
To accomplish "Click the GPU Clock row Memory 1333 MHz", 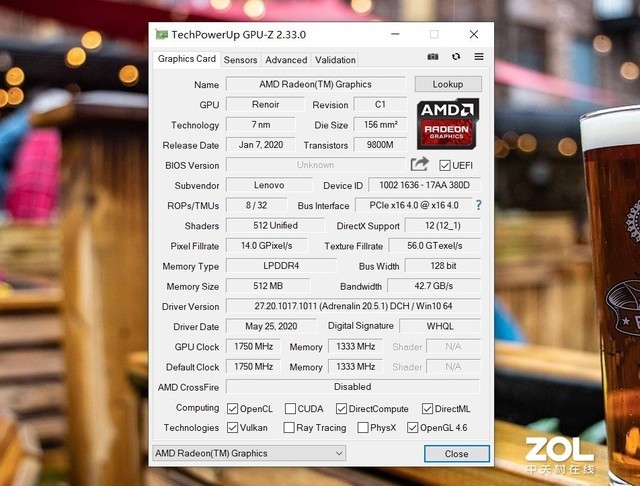I will click(356, 346).
